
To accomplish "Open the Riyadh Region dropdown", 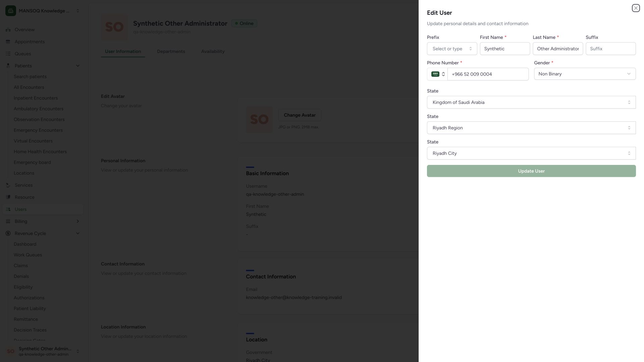I will (x=531, y=128).
